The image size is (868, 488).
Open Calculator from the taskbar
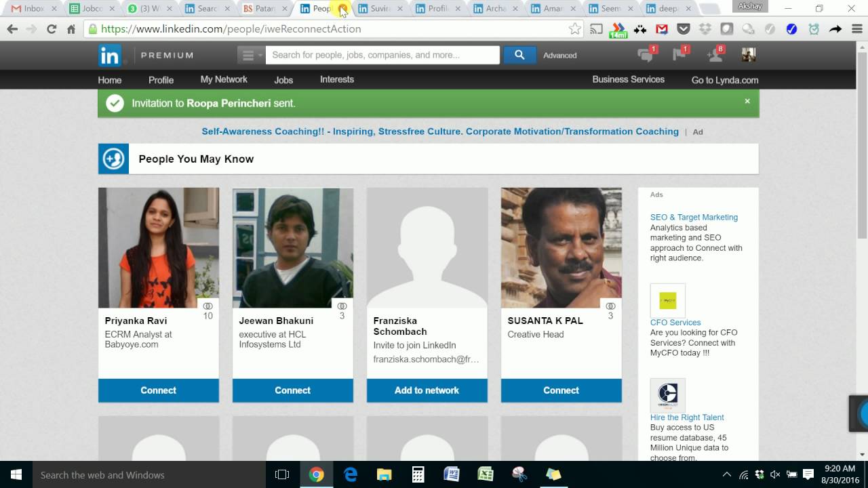point(418,474)
